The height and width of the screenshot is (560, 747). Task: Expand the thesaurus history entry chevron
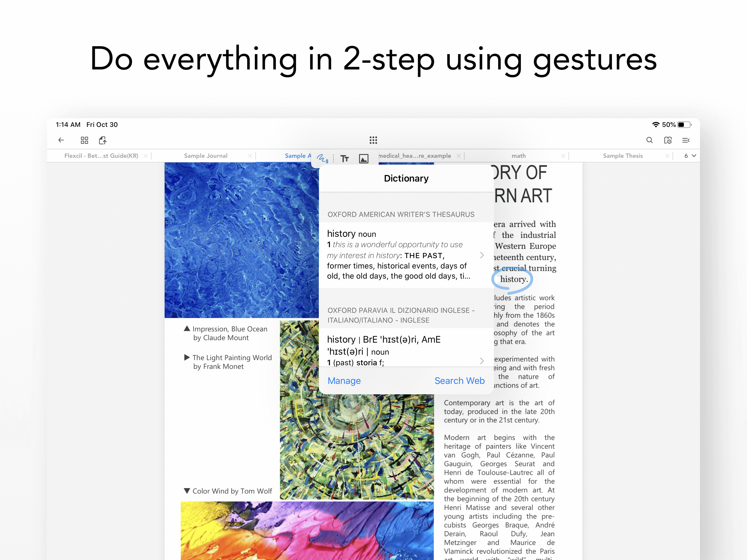tap(482, 255)
